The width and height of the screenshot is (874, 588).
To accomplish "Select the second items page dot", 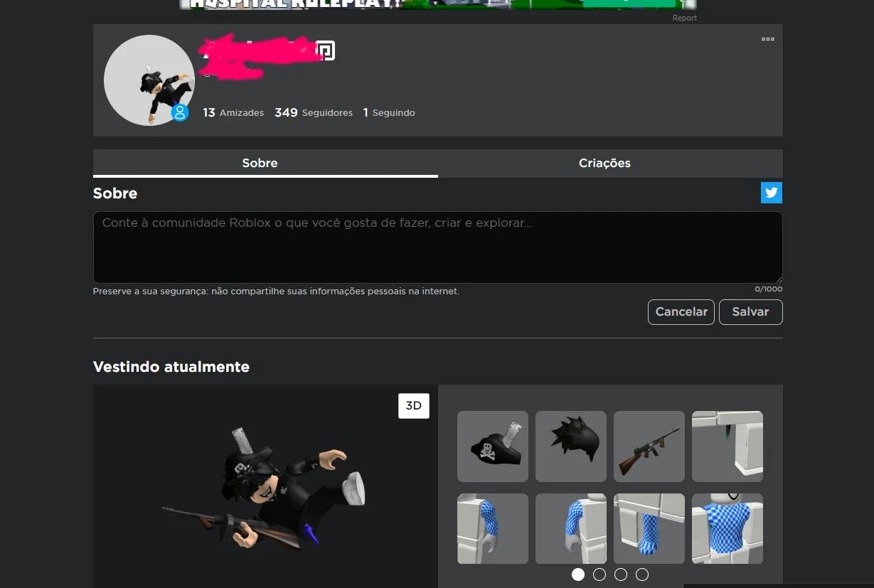I will click(x=599, y=574).
